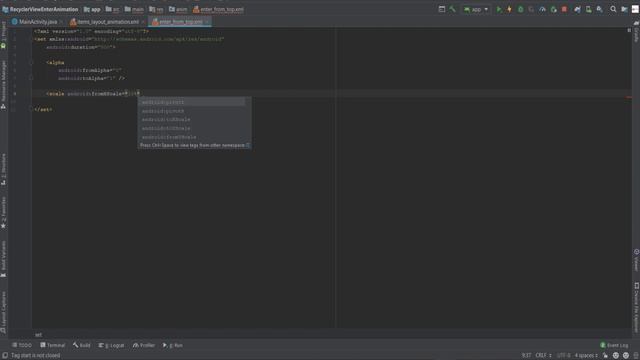
Task: Click the tool window toggle icon bottom-left
Action: [x=4, y=356]
